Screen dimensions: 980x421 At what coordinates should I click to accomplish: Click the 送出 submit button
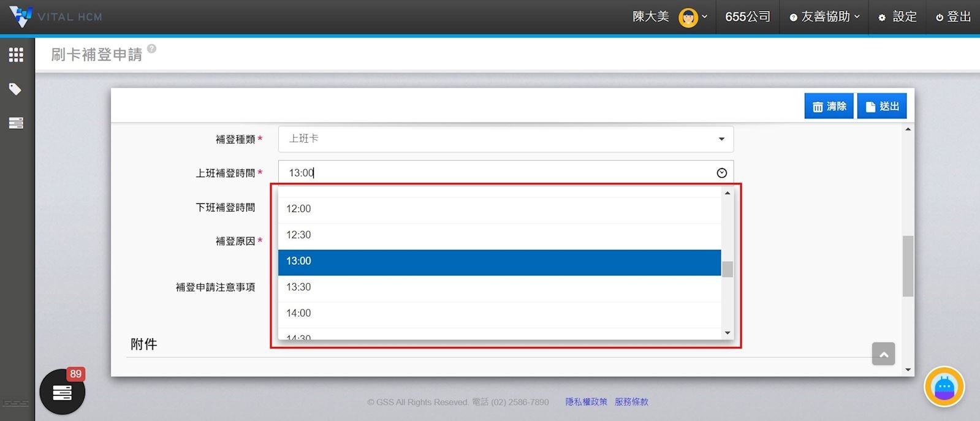881,107
